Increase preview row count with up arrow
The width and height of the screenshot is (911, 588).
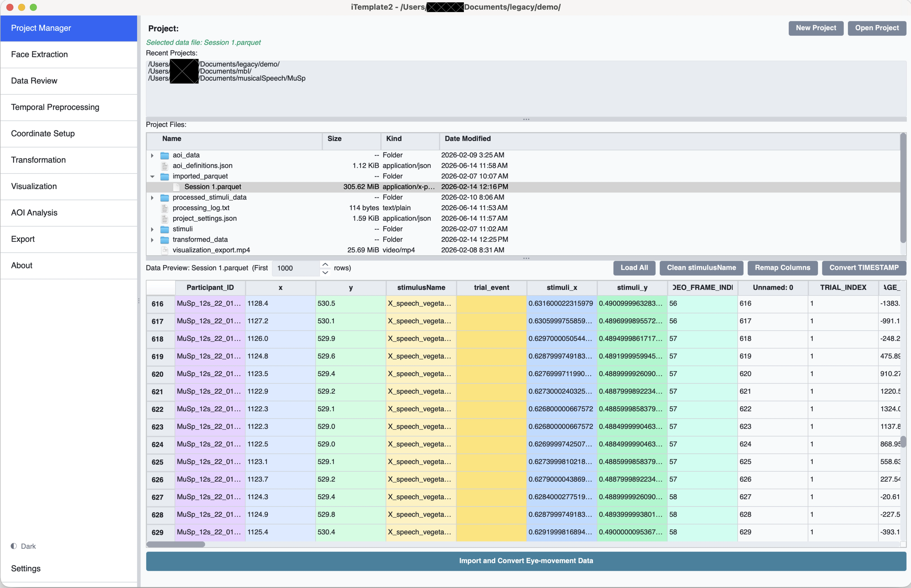325,264
